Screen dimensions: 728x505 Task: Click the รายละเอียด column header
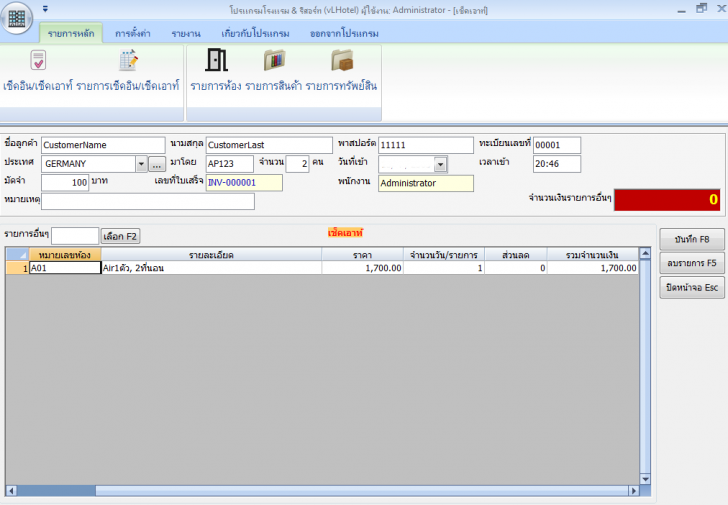pyautogui.click(x=211, y=255)
